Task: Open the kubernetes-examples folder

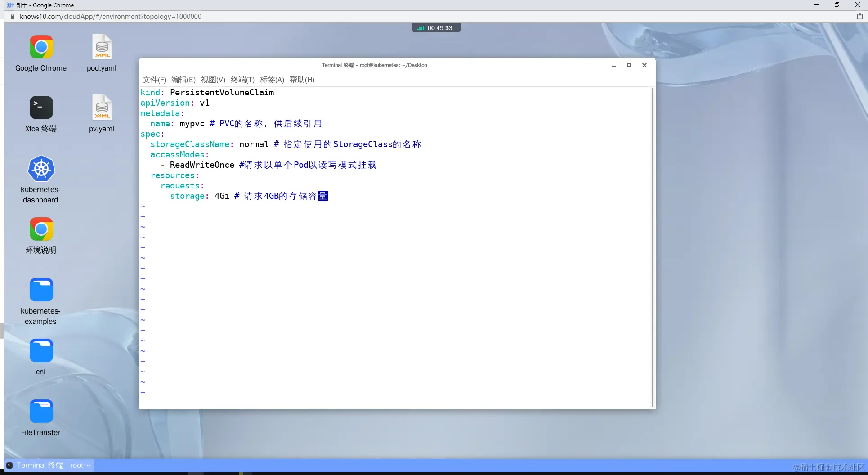Action: pos(41,290)
